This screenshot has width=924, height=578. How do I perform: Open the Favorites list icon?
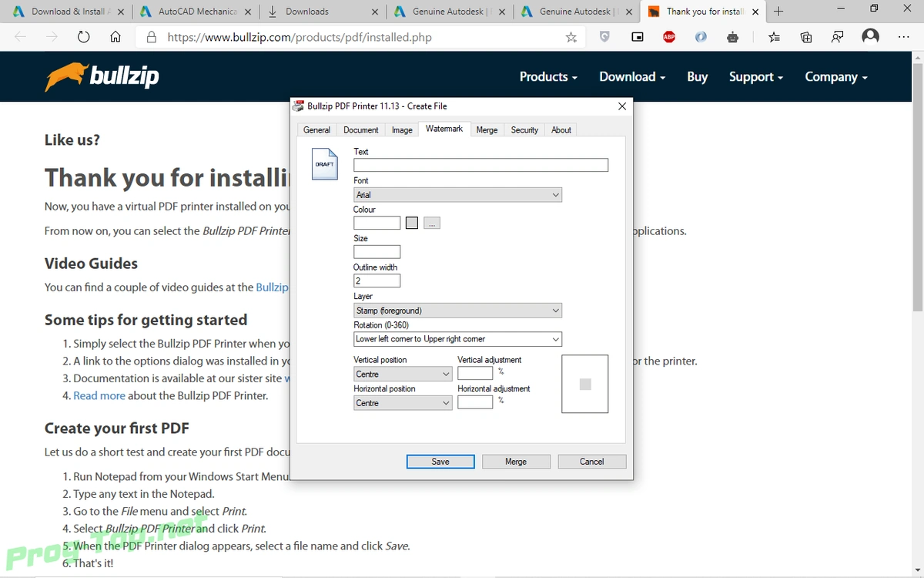point(774,37)
